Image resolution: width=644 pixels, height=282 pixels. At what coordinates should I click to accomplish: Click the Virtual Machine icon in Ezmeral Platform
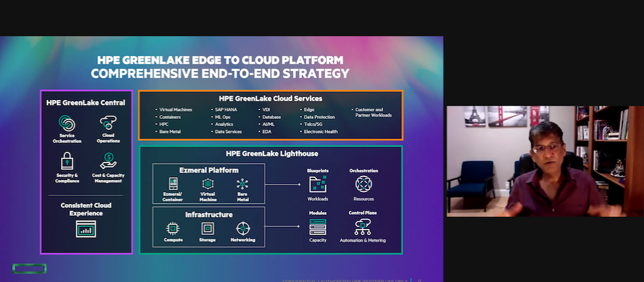point(208,184)
